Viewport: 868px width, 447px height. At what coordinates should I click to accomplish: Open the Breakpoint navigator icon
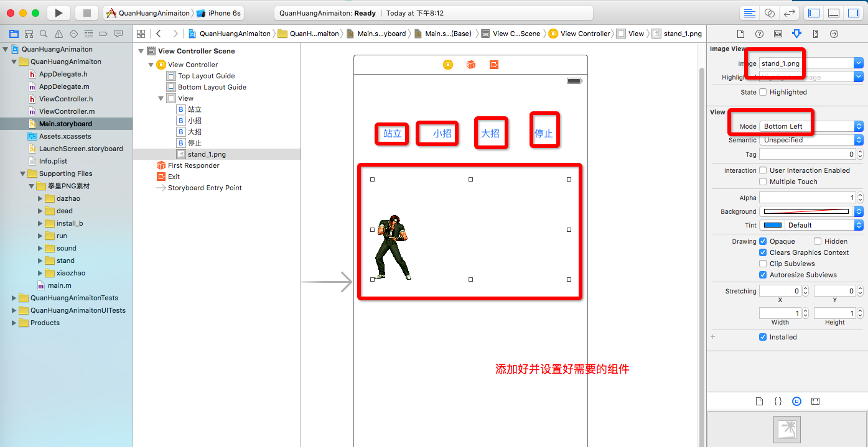click(103, 34)
